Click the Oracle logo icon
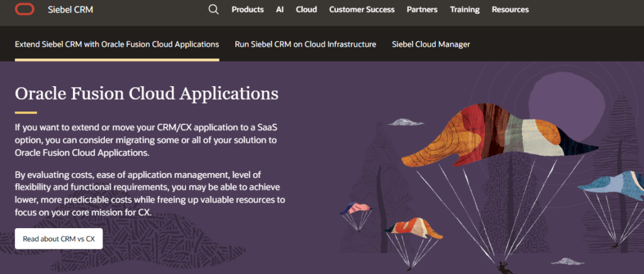 click(25, 9)
